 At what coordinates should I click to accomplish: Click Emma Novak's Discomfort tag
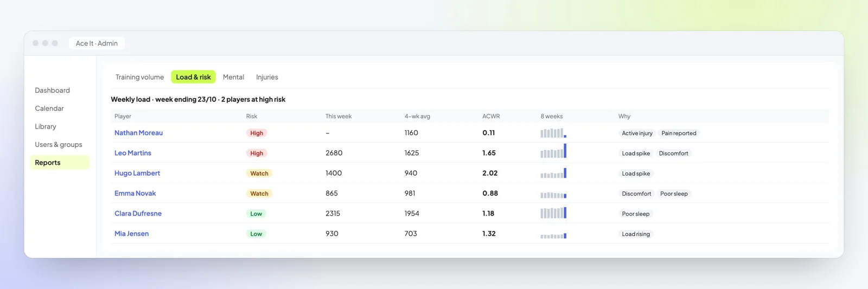tap(636, 194)
